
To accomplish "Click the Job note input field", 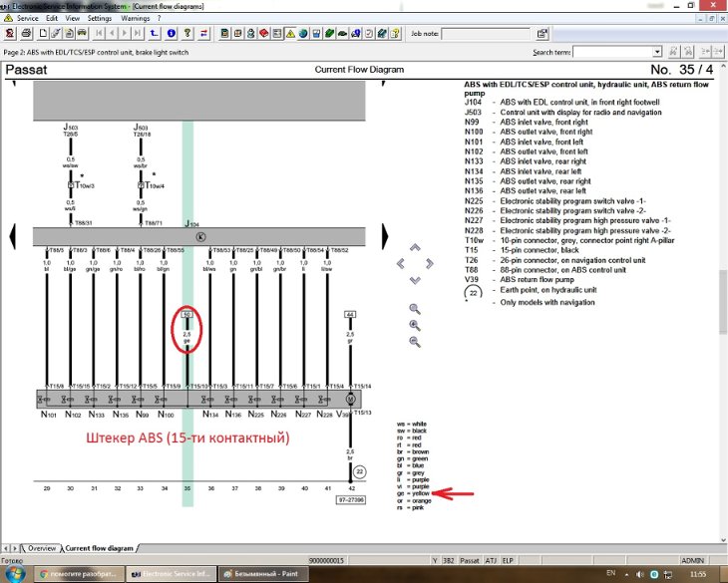I will [486, 34].
